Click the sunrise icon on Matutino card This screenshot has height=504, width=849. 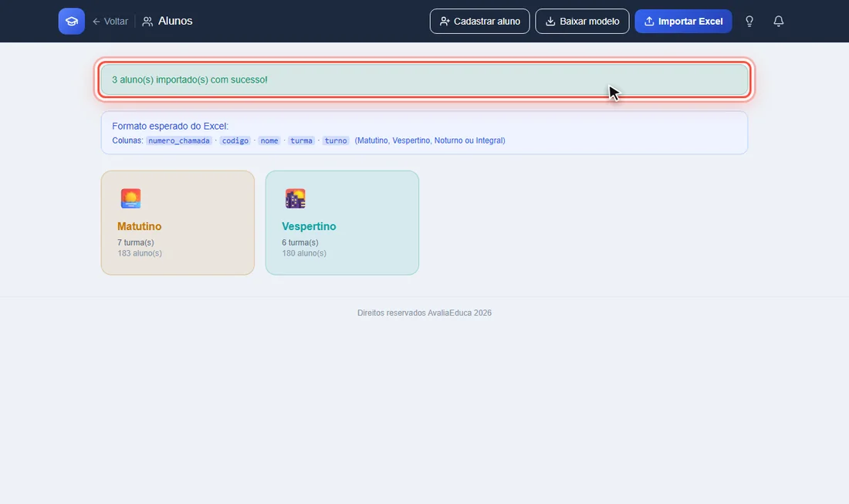tap(130, 198)
